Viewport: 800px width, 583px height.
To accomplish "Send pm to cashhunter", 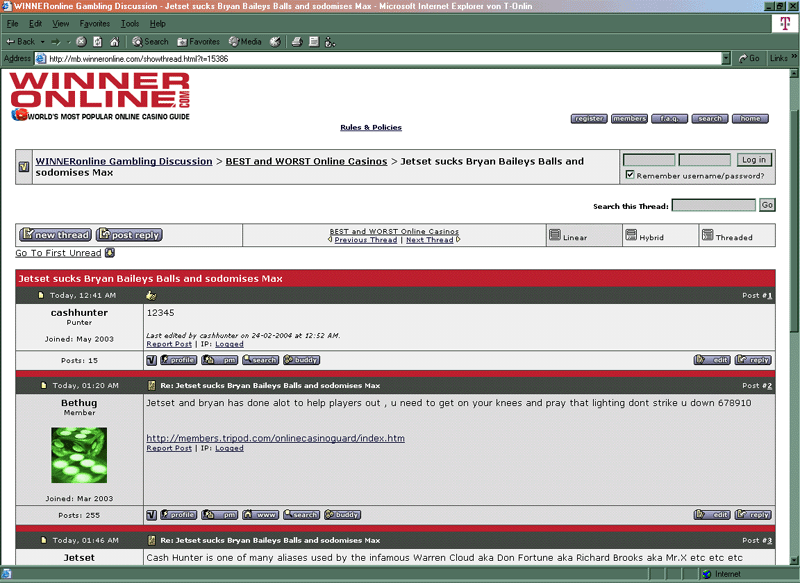I will tap(219, 360).
